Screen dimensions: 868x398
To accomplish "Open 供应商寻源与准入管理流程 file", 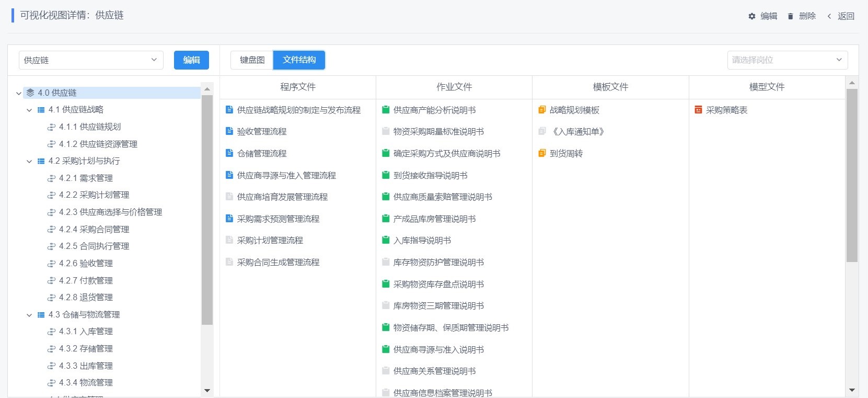I will tap(286, 175).
